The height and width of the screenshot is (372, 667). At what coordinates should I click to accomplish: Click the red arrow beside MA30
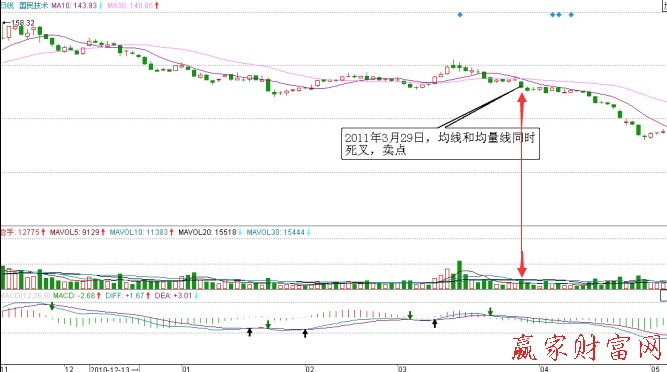click(x=157, y=6)
